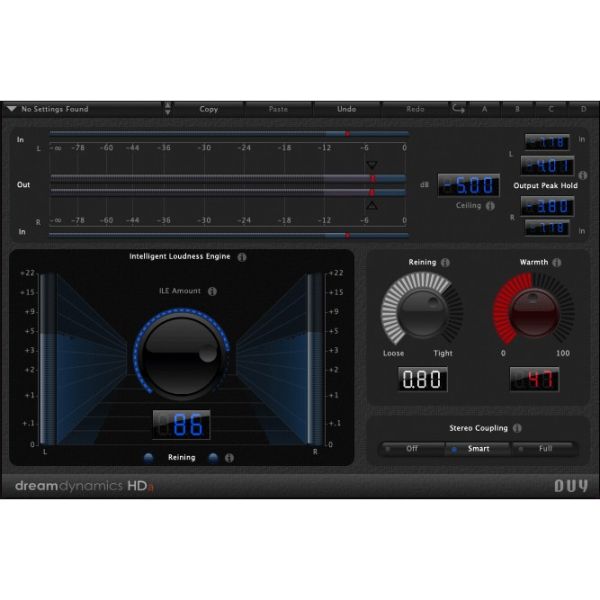Click the Ceiling dB value display
600x600 pixels.
pyautogui.click(x=469, y=185)
